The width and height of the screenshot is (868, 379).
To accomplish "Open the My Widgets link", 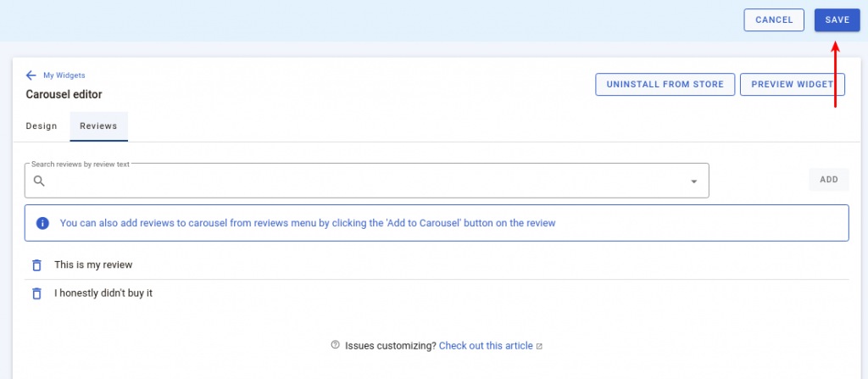I will (x=64, y=75).
